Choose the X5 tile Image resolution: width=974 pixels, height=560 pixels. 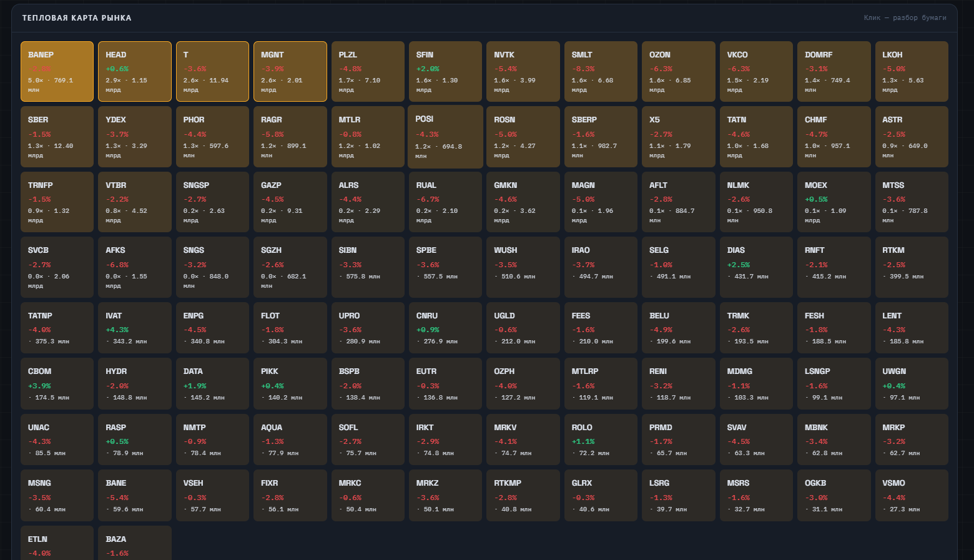679,137
